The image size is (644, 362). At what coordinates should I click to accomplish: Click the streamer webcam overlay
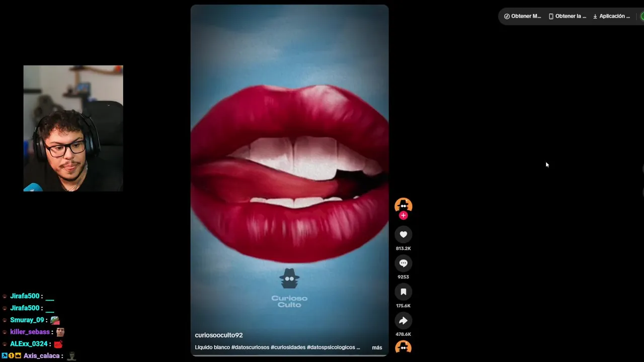coord(73,128)
